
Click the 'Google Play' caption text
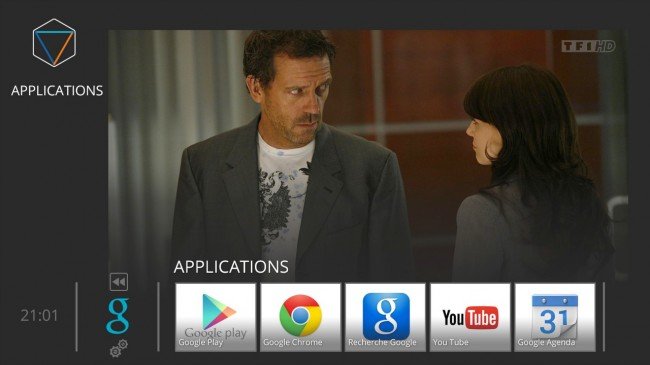point(201,343)
